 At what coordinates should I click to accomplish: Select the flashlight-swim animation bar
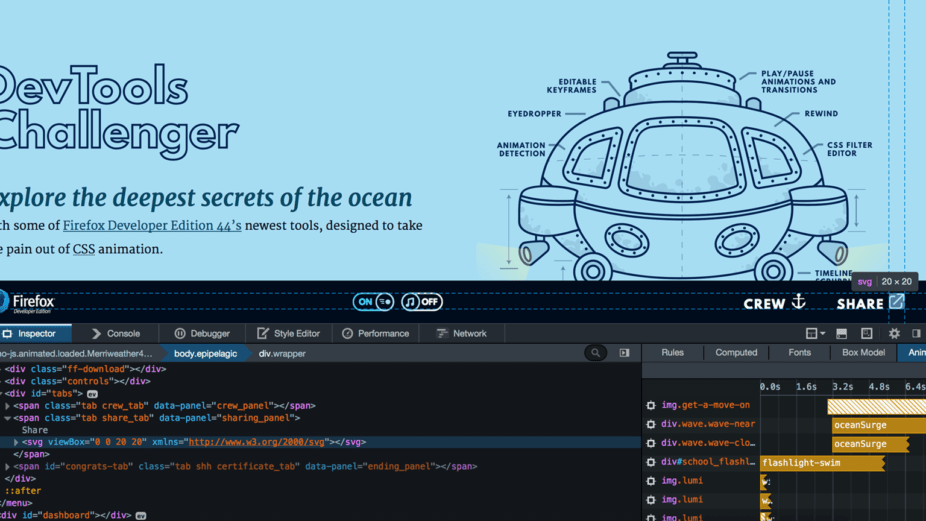tap(823, 463)
